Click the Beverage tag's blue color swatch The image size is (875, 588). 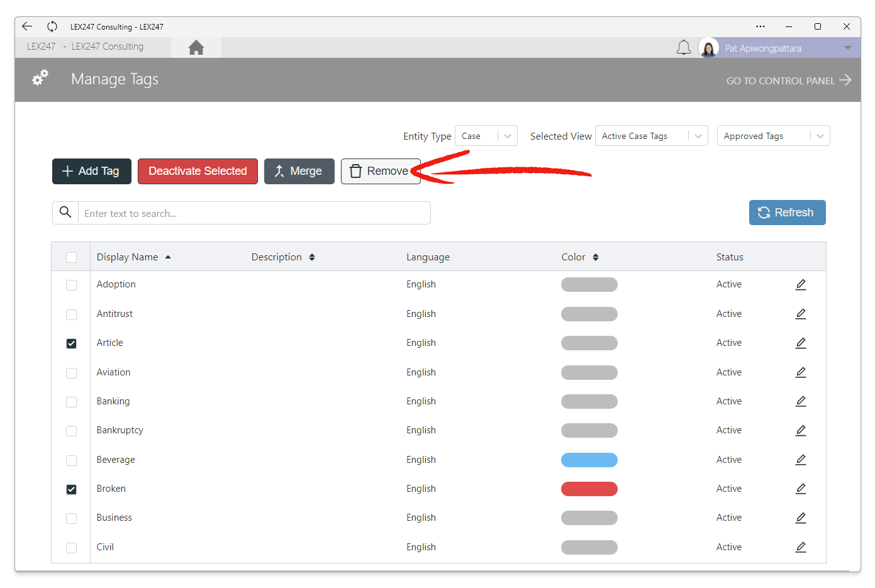(x=589, y=460)
